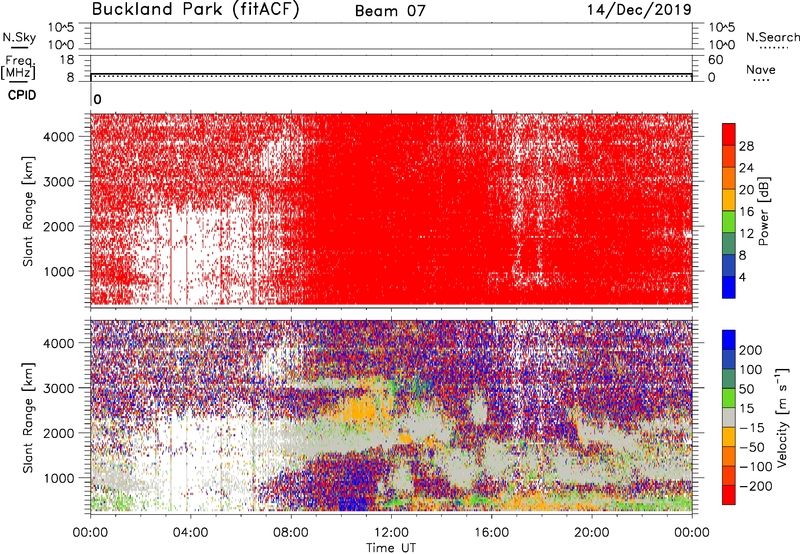The image size is (800, 554).
Task: Click the 'Time UT' axis title
Action: tap(391, 548)
